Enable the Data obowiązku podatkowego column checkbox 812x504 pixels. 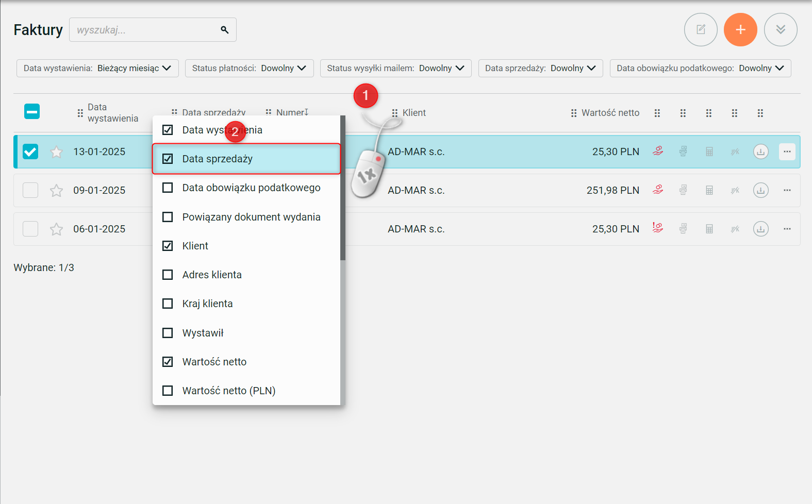tap(168, 188)
